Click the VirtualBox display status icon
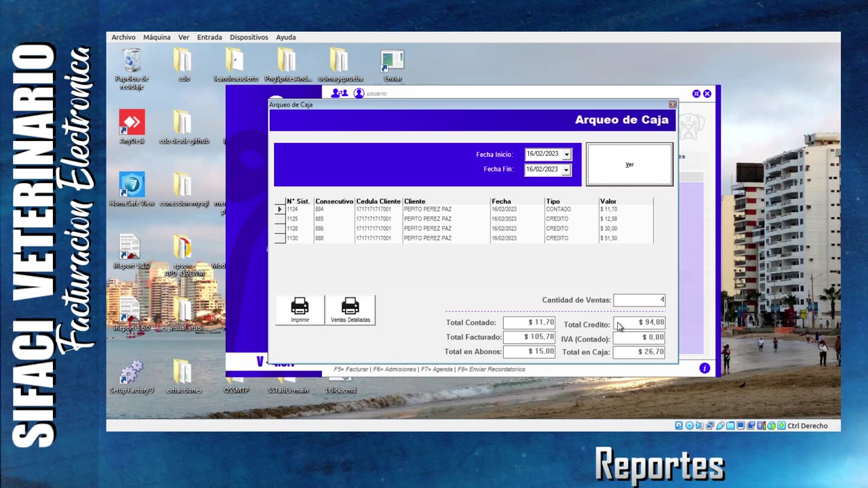This screenshot has height=488, width=868. coord(741,426)
